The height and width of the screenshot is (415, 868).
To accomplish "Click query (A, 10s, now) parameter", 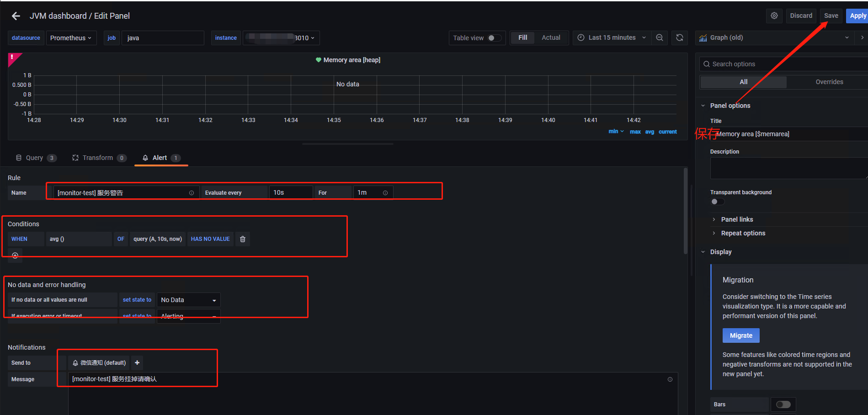I will click(158, 239).
